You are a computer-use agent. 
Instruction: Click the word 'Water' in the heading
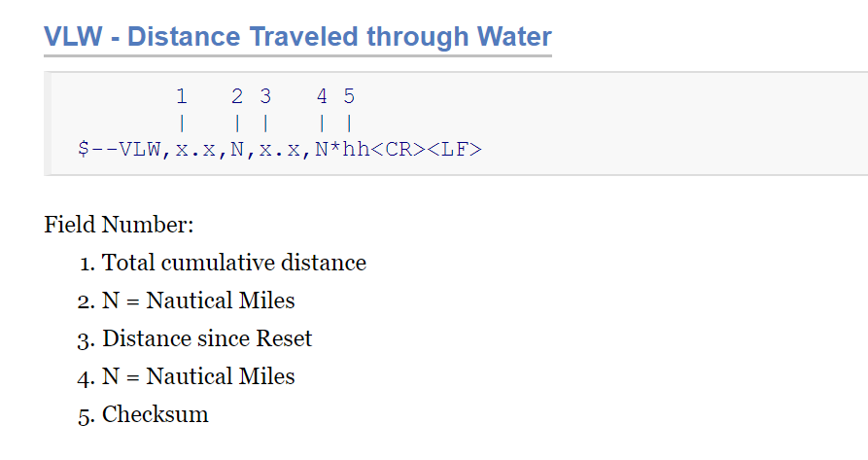click(x=514, y=37)
